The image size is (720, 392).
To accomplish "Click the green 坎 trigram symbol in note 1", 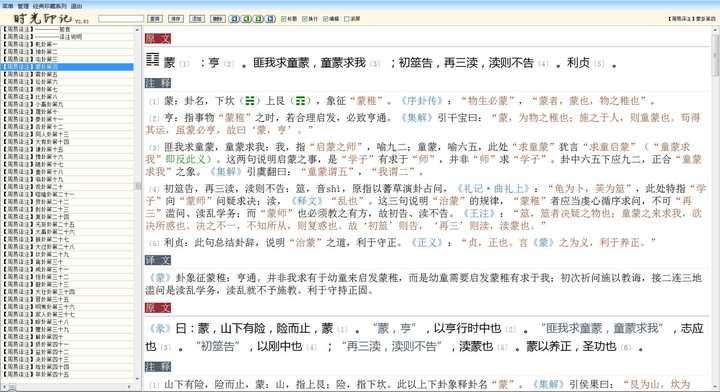I will click(x=250, y=101).
